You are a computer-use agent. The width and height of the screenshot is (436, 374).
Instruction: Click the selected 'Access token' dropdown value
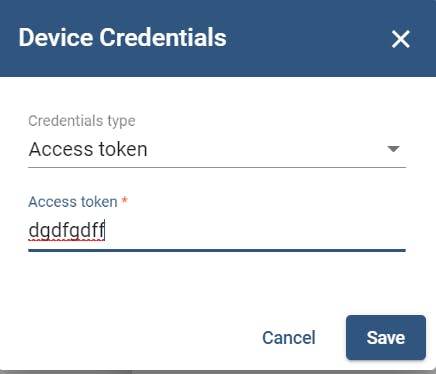88,149
